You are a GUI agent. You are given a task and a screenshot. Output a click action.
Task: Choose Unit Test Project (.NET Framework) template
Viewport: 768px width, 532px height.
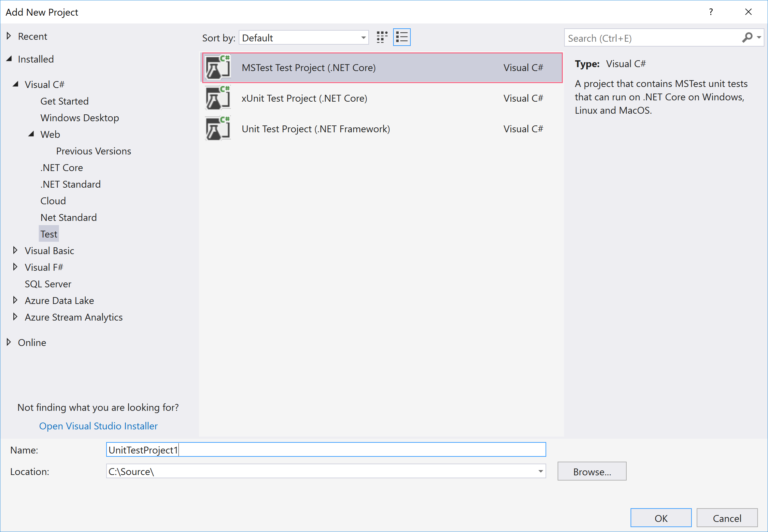coord(382,129)
